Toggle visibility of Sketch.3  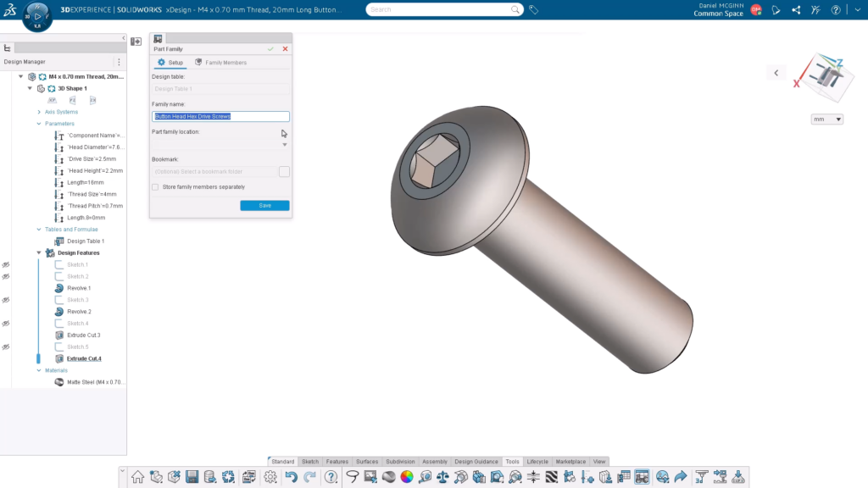[x=6, y=300]
